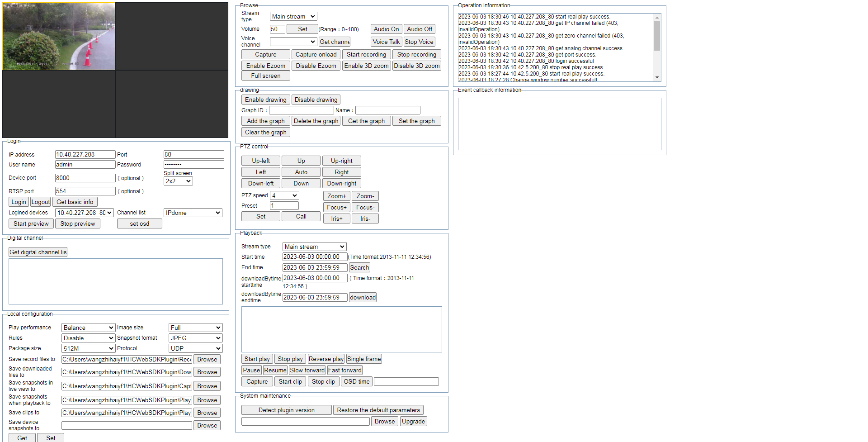Enable drawing on the video
This screenshot has width=868, height=442.
coord(265,100)
